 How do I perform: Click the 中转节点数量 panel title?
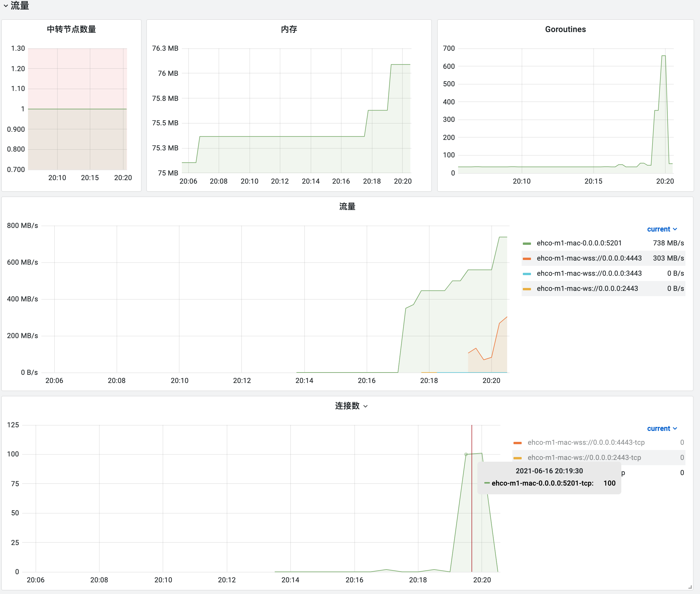tap(71, 29)
